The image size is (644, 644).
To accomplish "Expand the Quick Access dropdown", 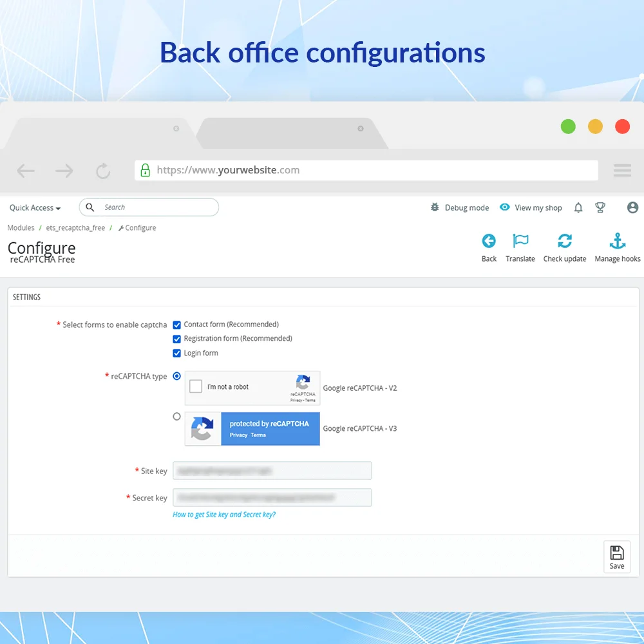I will pyautogui.click(x=35, y=208).
